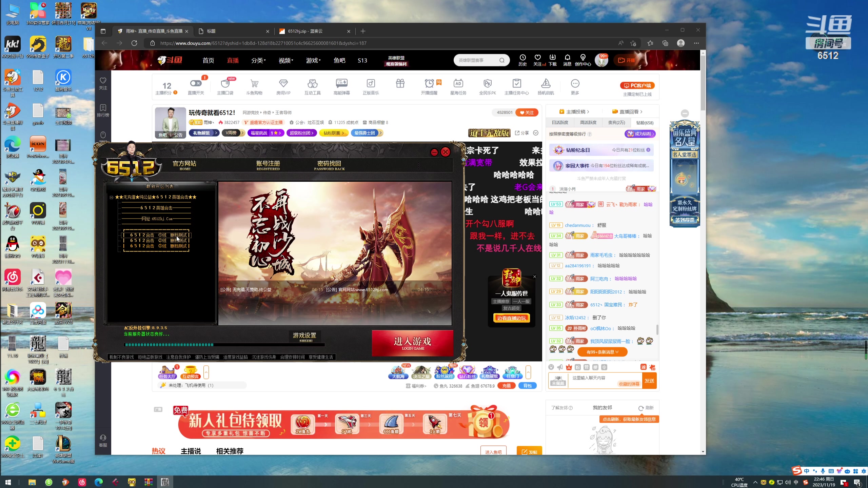868x488 pixels.
Task: Click the 开播提醒 alarm clock icon
Action: [x=429, y=84]
